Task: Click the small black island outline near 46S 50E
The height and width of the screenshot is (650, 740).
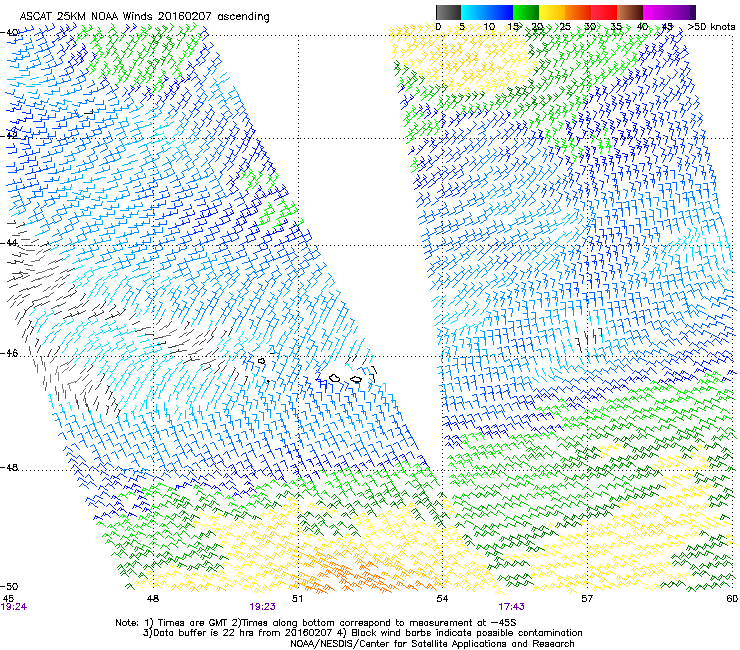Action: pyautogui.click(x=261, y=361)
